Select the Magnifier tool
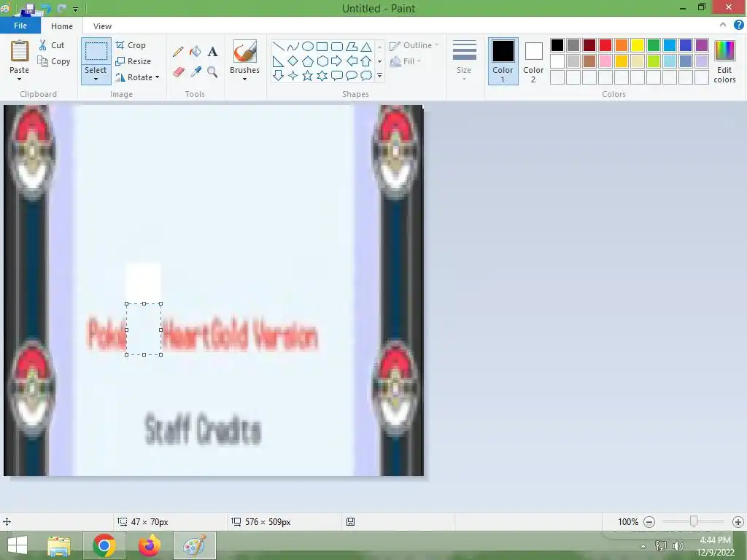This screenshot has height=560, width=747. pyautogui.click(x=212, y=72)
